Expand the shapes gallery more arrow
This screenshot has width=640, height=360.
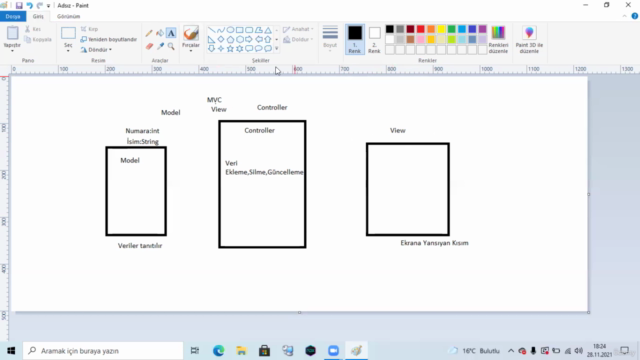276,49
